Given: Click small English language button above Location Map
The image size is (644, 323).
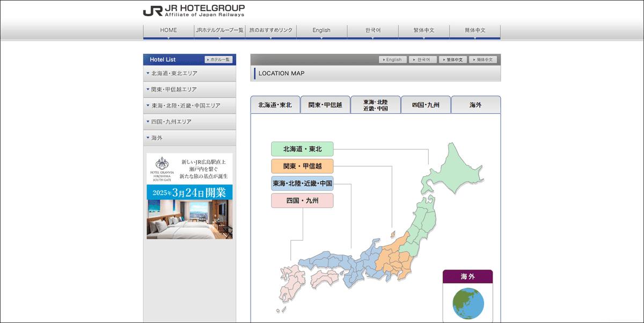Looking at the screenshot, I should [x=393, y=60].
